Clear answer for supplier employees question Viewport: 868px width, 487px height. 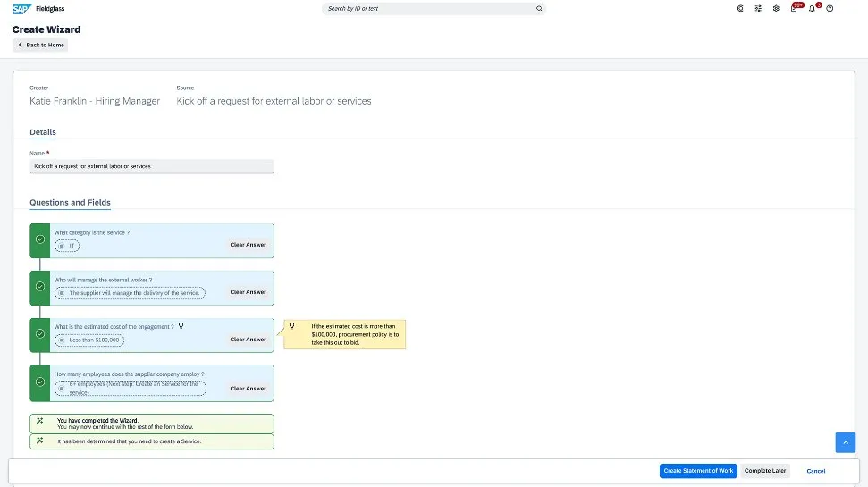pyautogui.click(x=248, y=389)
